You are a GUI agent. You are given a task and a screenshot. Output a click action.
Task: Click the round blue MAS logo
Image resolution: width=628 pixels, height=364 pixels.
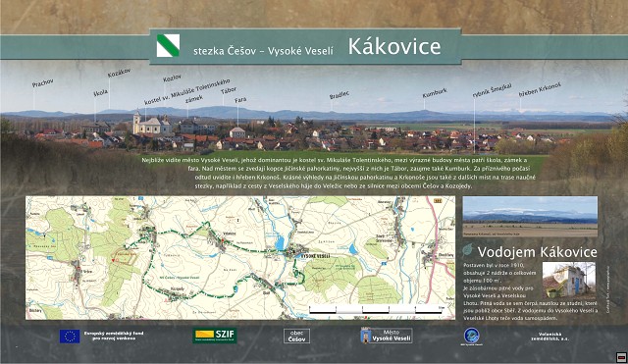pos(472,336)
